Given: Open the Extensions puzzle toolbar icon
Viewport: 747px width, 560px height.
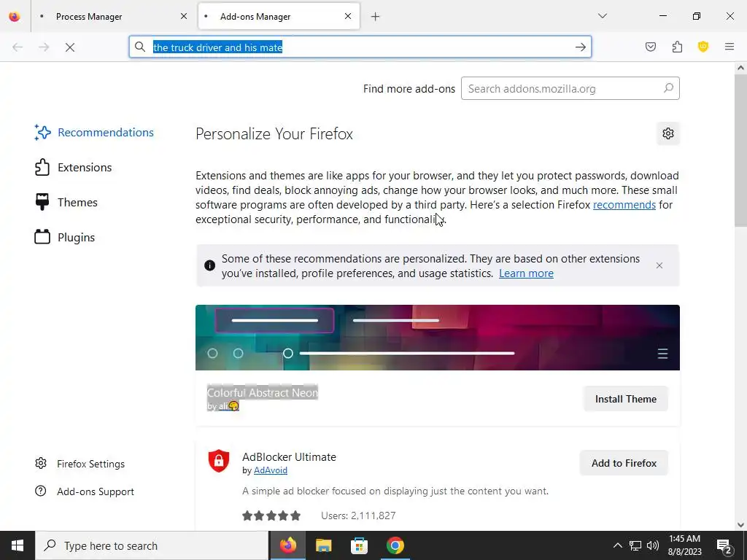Looking at the screenshot, I should pyautogui.click(x=677, y=47).
